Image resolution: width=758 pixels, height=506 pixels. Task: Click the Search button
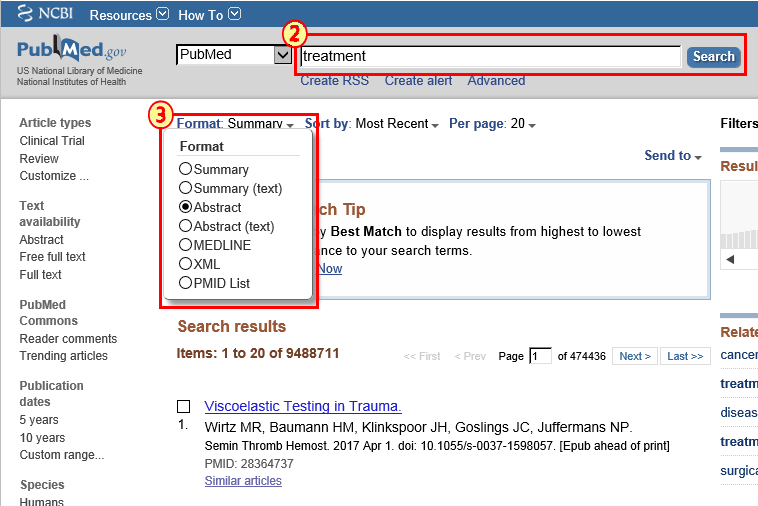point(714,57)
